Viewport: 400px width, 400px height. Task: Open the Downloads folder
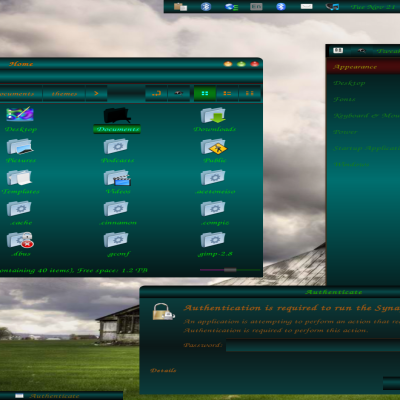[x=213, y=115]
